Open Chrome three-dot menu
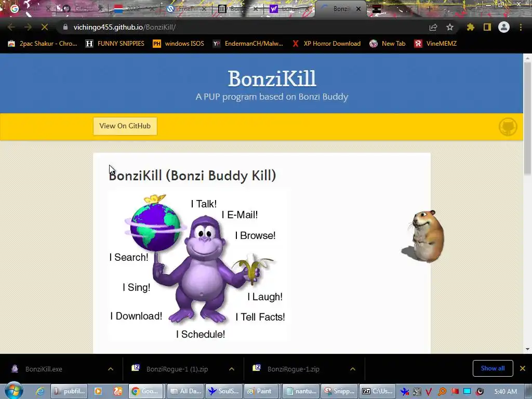Image resolution: width=532 pixels, height=399 pixels. 521,27
